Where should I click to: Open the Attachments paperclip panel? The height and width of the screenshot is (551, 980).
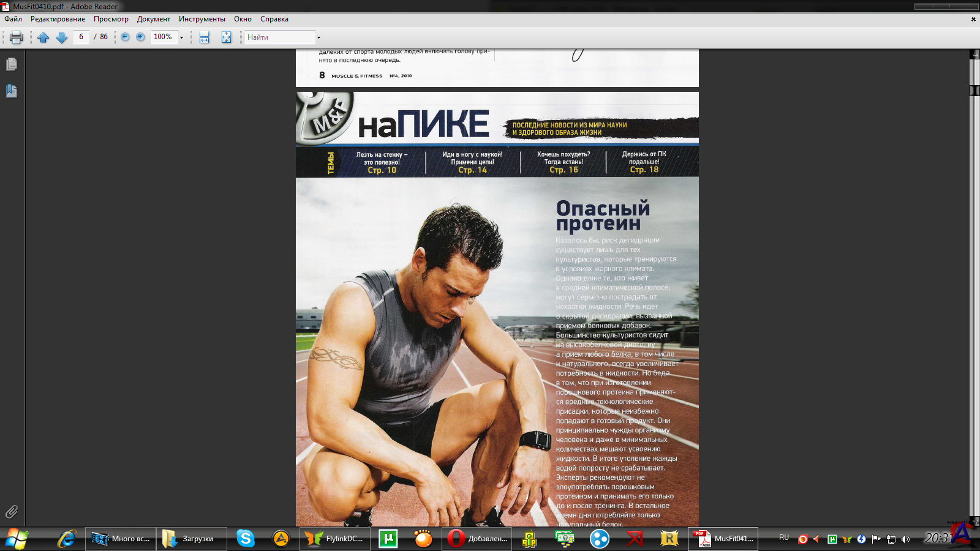click(x=11, y=512)
